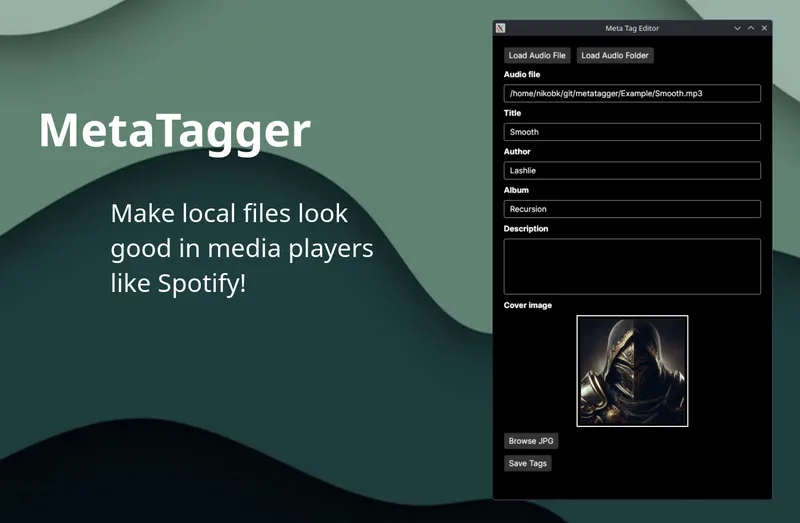Image resolution: width=800 pixels, height=523 pixels.
Task: Click the 'Cover image' label
Action: click(528, 305)
